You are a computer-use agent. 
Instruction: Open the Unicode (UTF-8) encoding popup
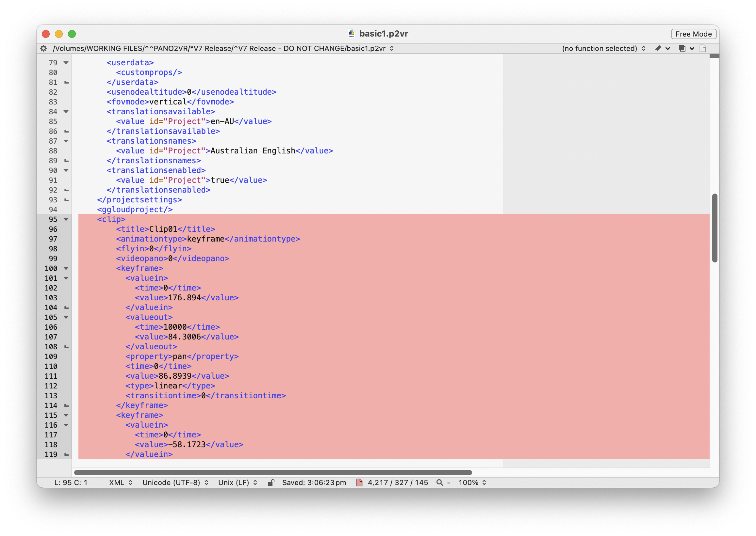click(175, 483)
